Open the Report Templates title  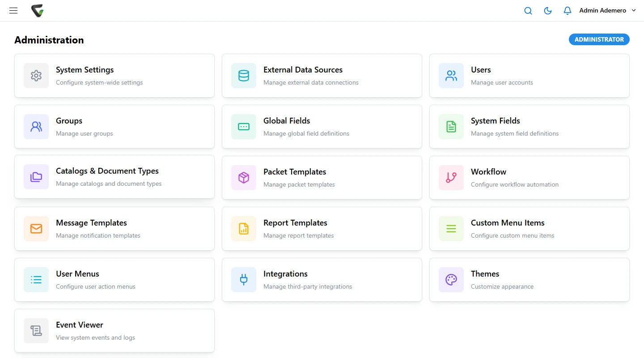point(295,223)
